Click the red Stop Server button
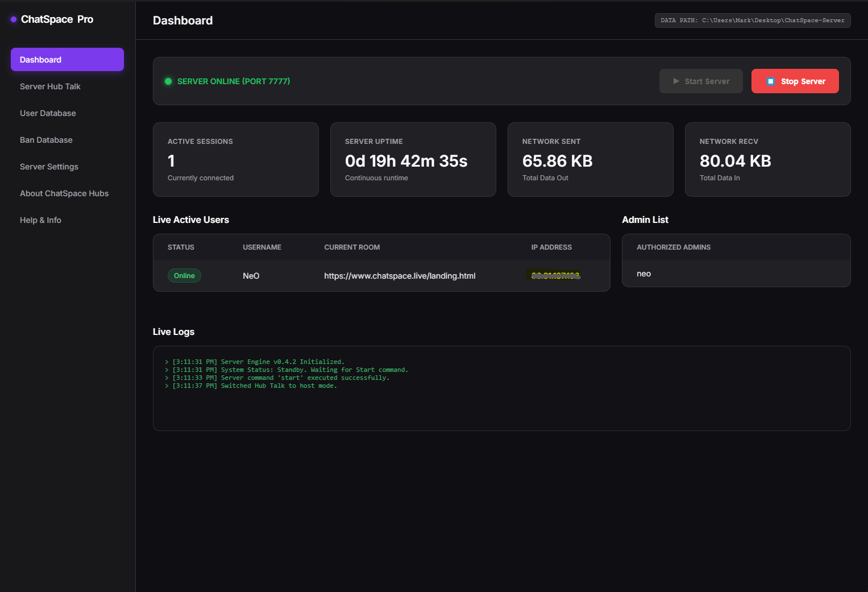 coord(795,81)
